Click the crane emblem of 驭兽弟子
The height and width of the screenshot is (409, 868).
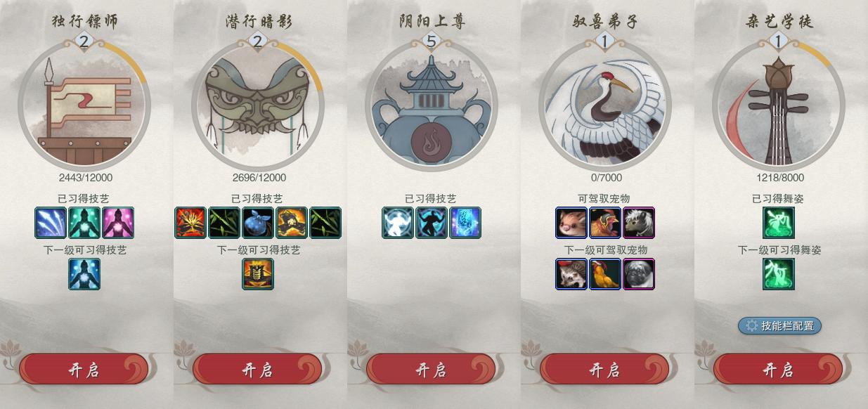point(604,105)
